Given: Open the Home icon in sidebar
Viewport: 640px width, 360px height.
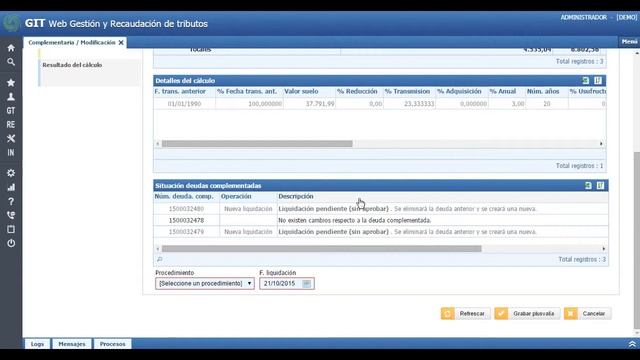Looking at the screenshot, I should point(11,48).
